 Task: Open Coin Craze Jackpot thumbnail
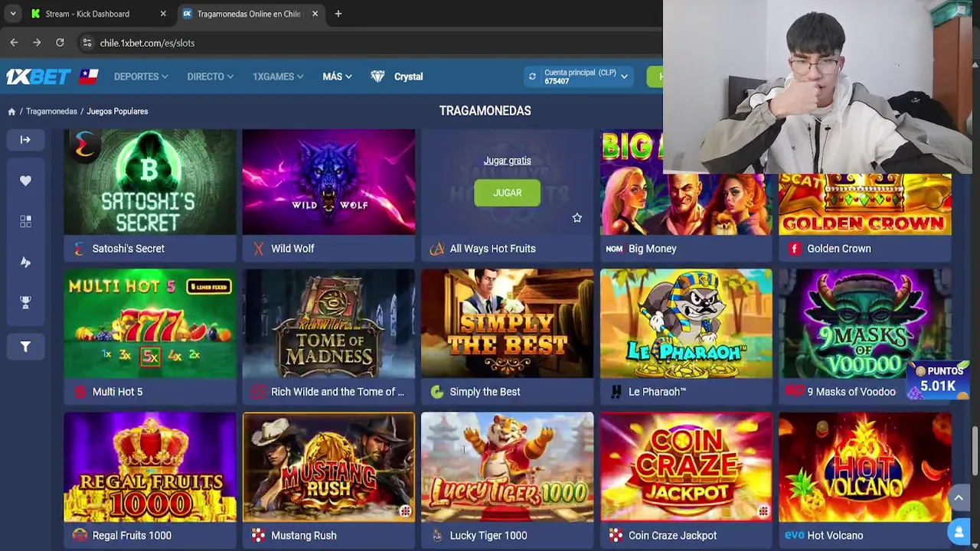pos(686,467)
